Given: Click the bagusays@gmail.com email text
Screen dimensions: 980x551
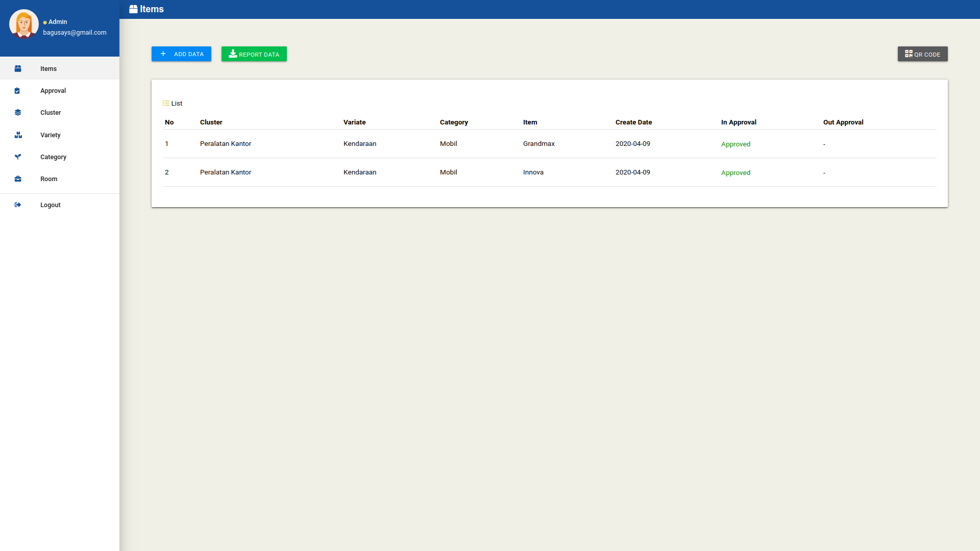Looking at the screenshot, I should 75,33.
